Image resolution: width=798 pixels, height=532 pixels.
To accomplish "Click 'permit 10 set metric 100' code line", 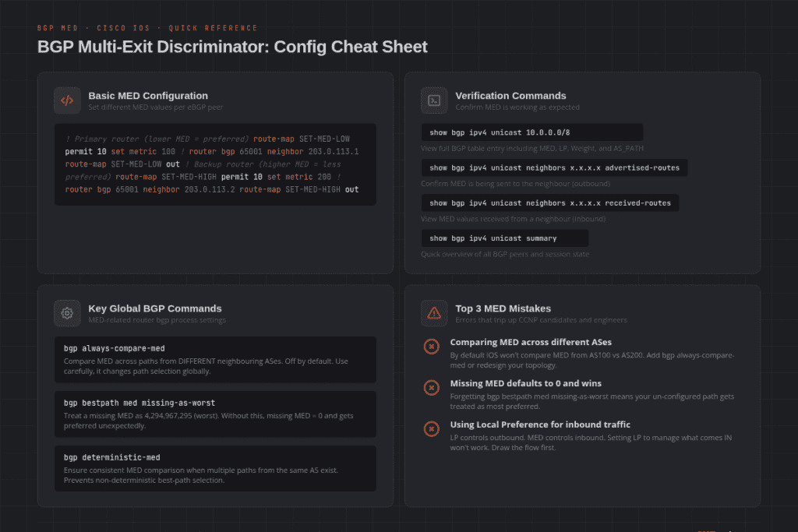I will [x=120, y=152].
